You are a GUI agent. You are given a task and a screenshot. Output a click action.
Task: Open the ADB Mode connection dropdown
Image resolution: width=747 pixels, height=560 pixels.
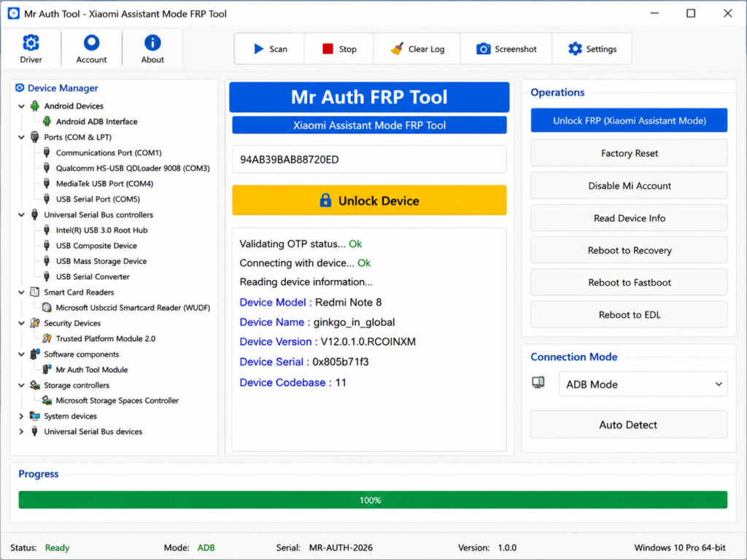pos(643,384)
